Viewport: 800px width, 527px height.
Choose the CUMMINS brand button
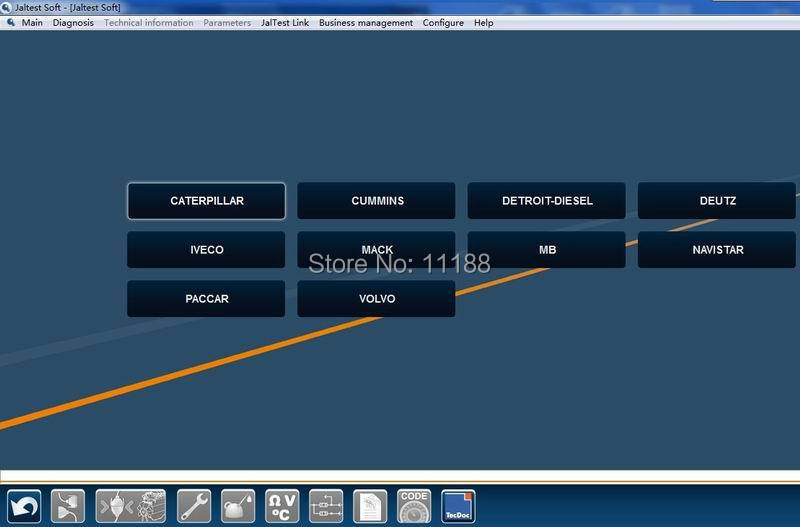pyautogui.click(x=377, y=200)
